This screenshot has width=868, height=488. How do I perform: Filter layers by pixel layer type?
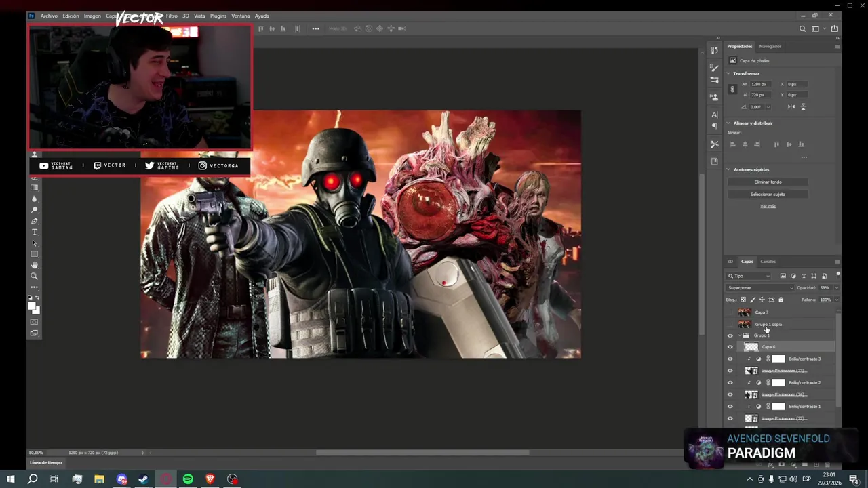(783, 276)
